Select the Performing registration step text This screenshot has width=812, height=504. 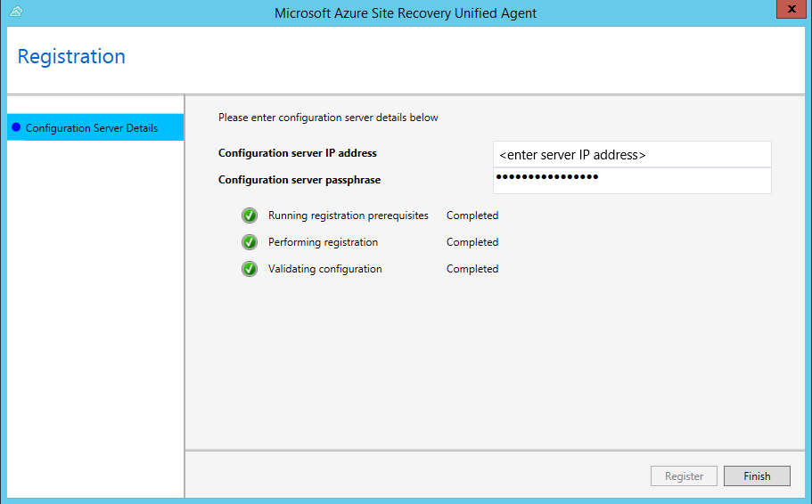click(x=323, y=242)
